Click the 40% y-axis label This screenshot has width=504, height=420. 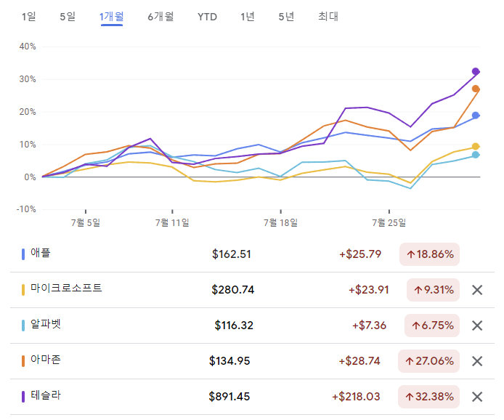[28, 47]
